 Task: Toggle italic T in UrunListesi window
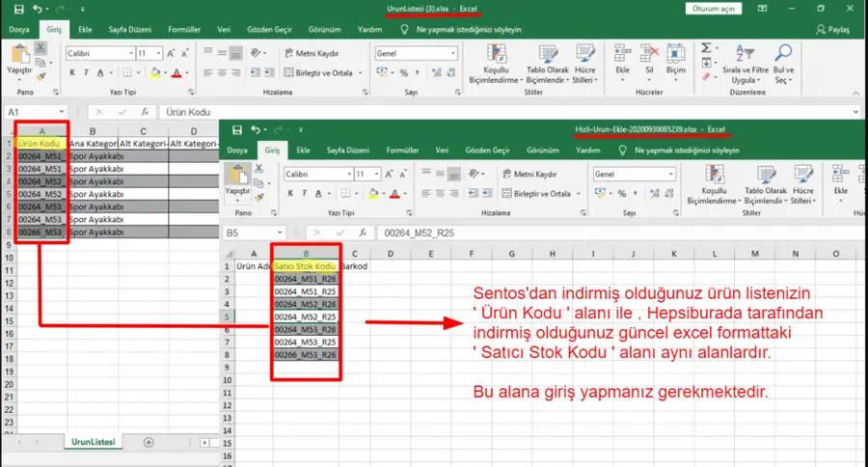[x=86, y=72]
